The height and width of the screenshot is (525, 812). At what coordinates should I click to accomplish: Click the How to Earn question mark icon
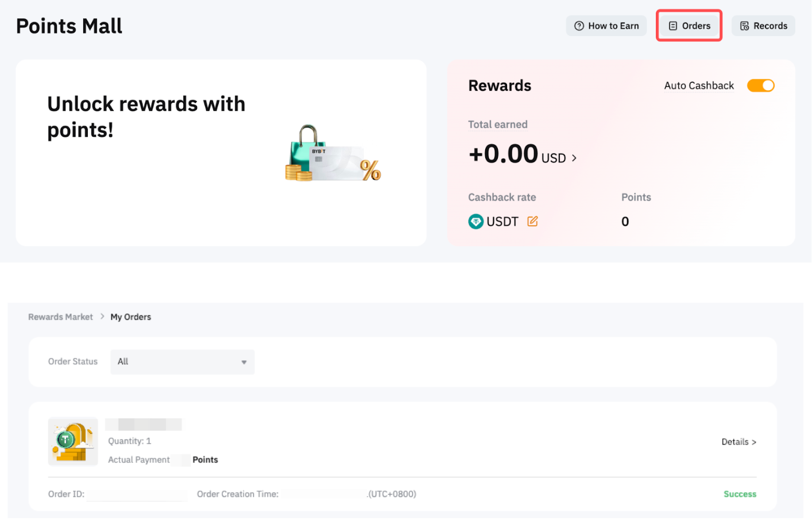579,26
